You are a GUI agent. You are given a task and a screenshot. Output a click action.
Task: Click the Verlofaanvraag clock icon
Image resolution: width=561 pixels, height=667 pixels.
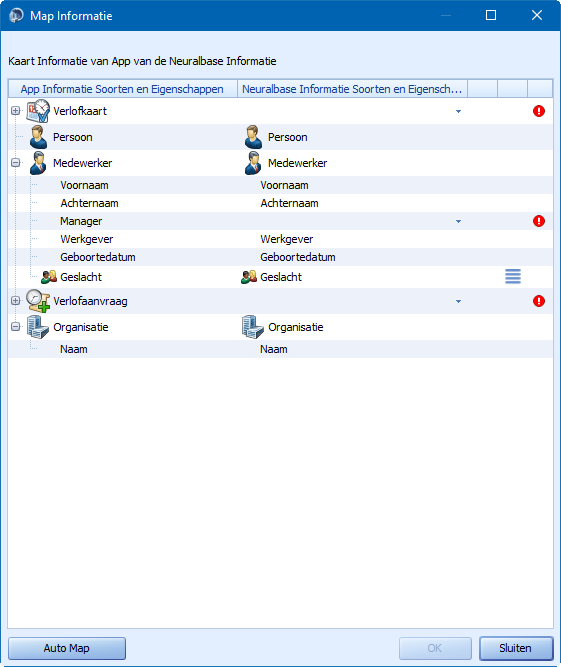coord(38,301)
